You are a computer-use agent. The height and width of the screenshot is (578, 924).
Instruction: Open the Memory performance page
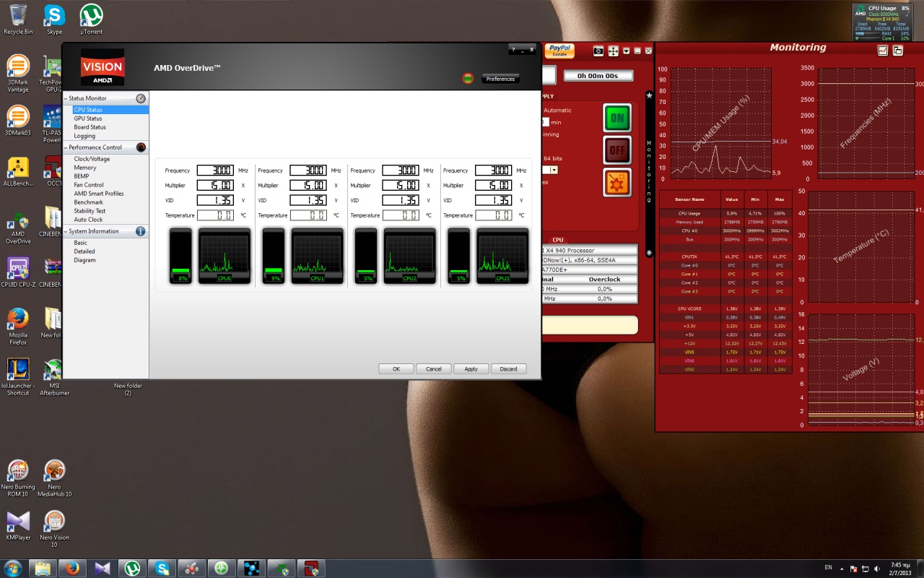coord(85,168)
